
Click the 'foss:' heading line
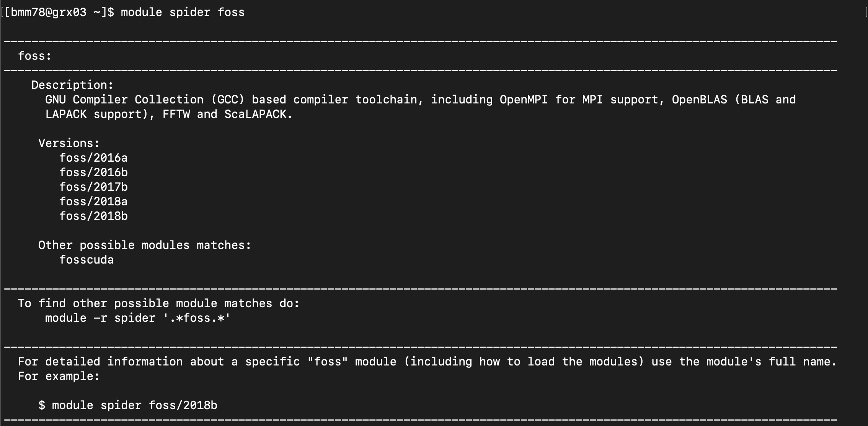point(34,56)
